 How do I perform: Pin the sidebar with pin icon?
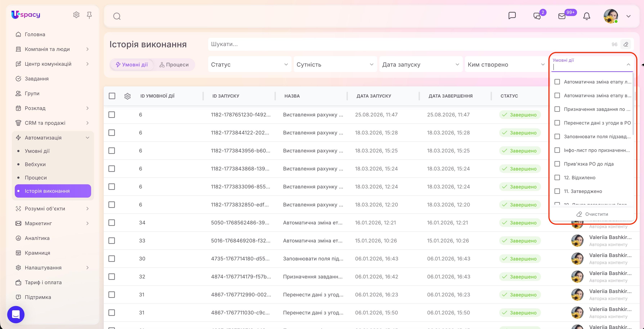click(89, 15)
